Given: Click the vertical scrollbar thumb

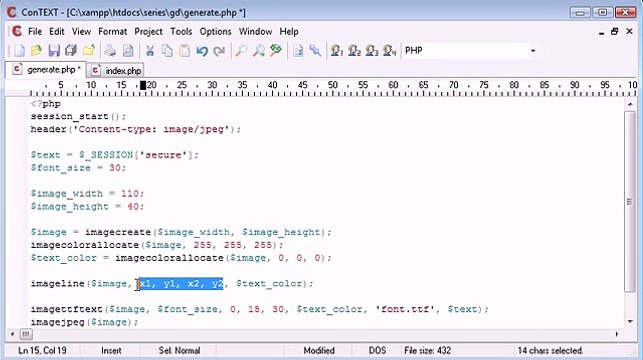Looking at the screenshot, I should pyautogui.click(x=630, y=201).
